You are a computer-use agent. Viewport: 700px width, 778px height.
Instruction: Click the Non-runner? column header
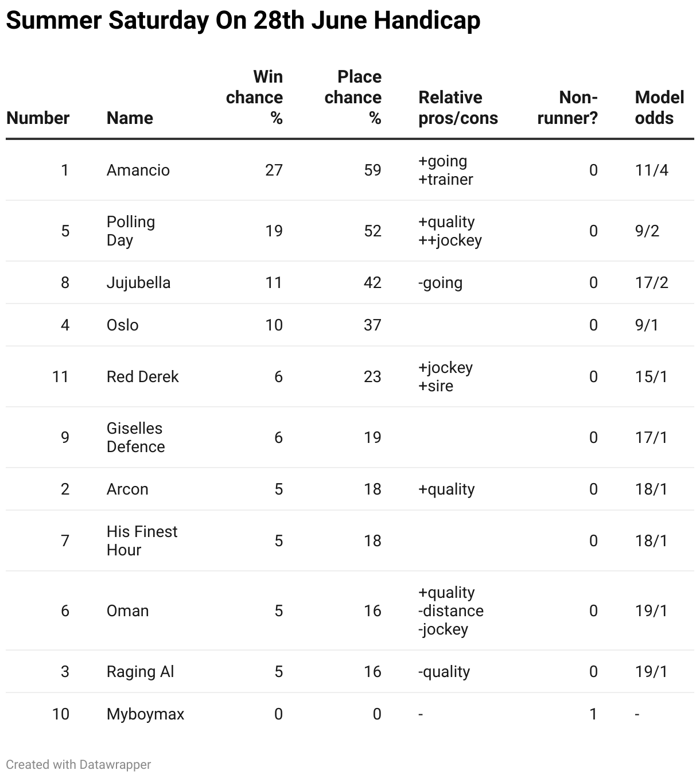coord(567,108)
